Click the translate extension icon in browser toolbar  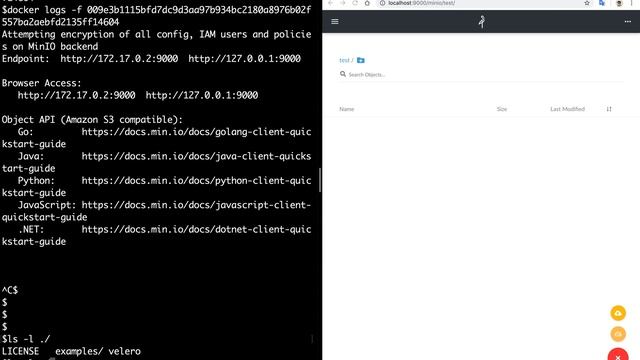[x=602, y=3]
